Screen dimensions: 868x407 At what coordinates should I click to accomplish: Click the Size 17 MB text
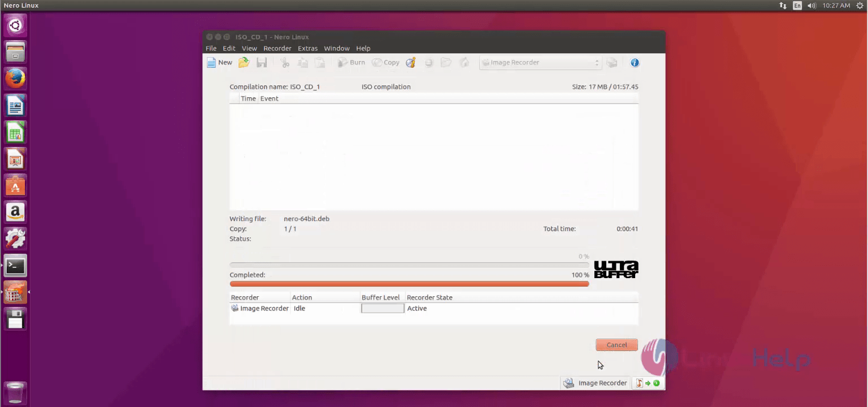(x=605, y=87)
